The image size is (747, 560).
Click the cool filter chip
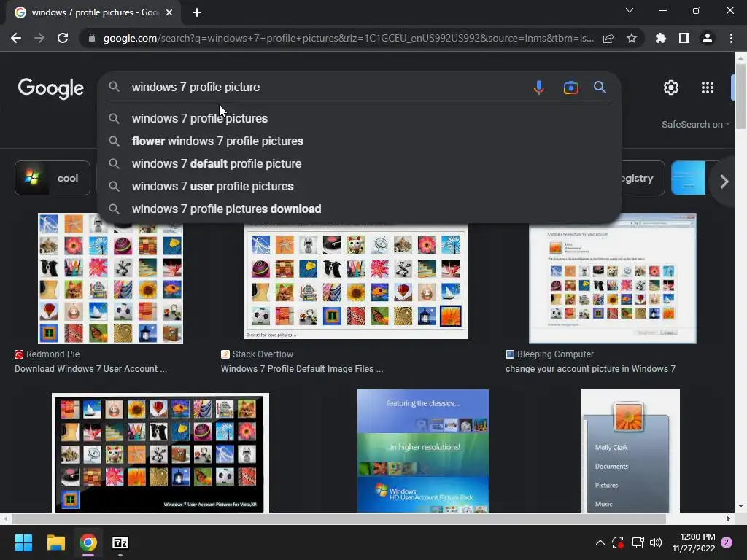click(x=53, y=178)
